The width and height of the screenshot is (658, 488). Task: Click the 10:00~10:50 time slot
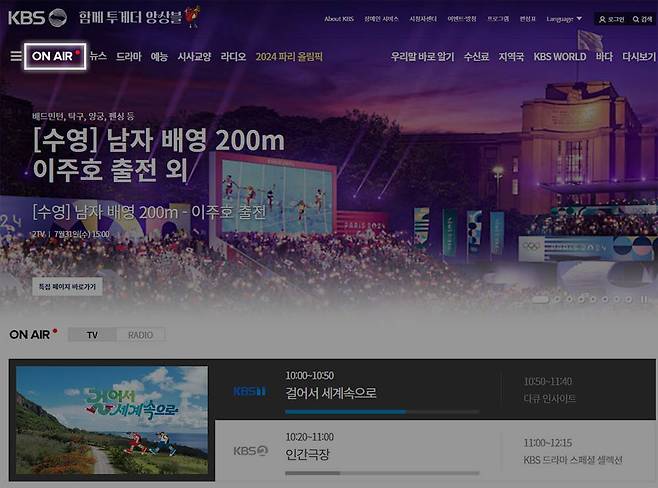310,375
